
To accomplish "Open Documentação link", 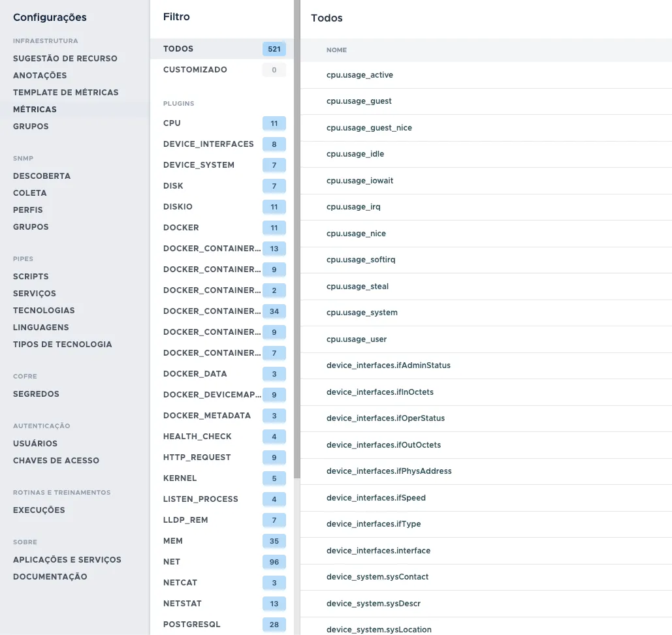I will click(x=50, y=577).
